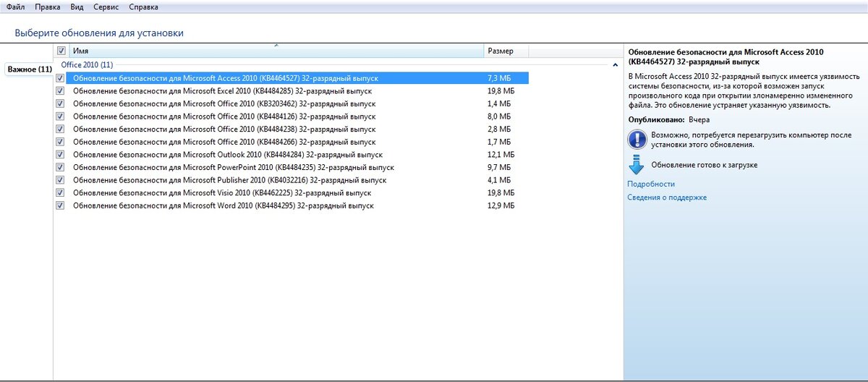Click the 7,3 МБ size value
The image size is (868, 382).
499,77
